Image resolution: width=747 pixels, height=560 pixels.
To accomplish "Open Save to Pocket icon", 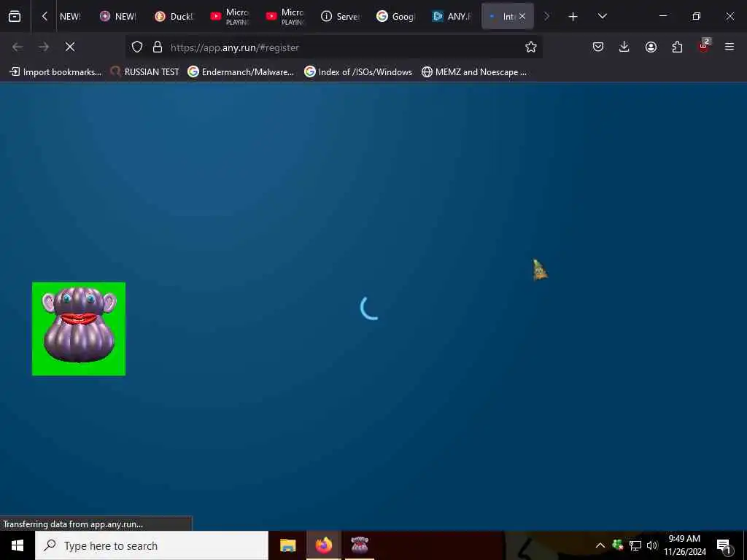I will point(598,47).
